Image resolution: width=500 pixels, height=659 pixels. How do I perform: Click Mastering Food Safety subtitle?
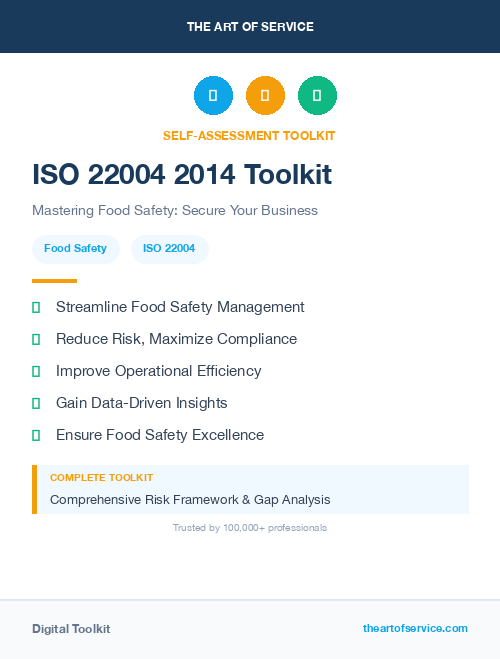click(175, 210)
